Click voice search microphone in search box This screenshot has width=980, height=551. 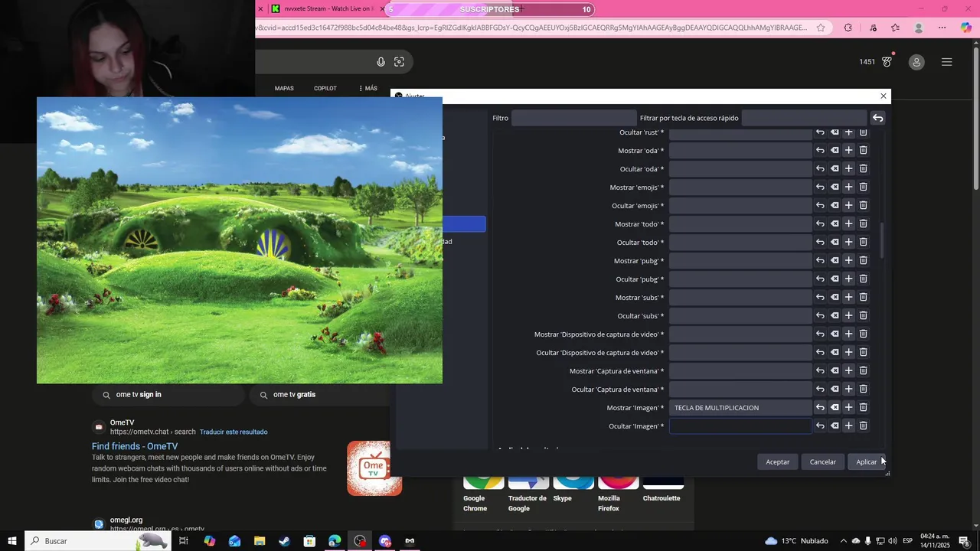pos(381,62)
